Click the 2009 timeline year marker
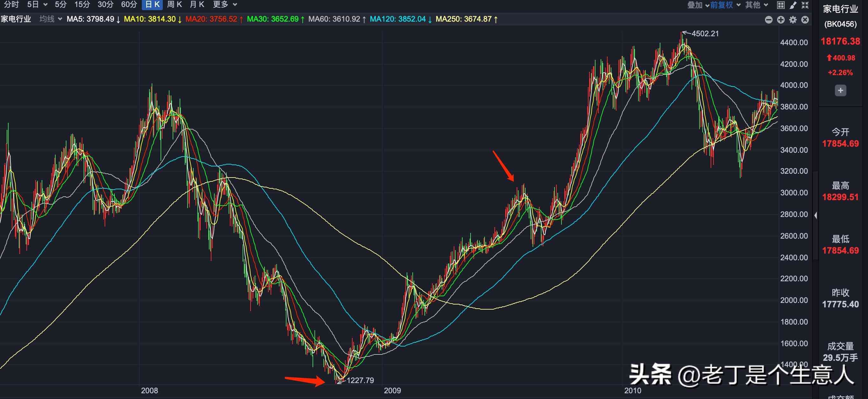868x399 pixels. [392, 390]
